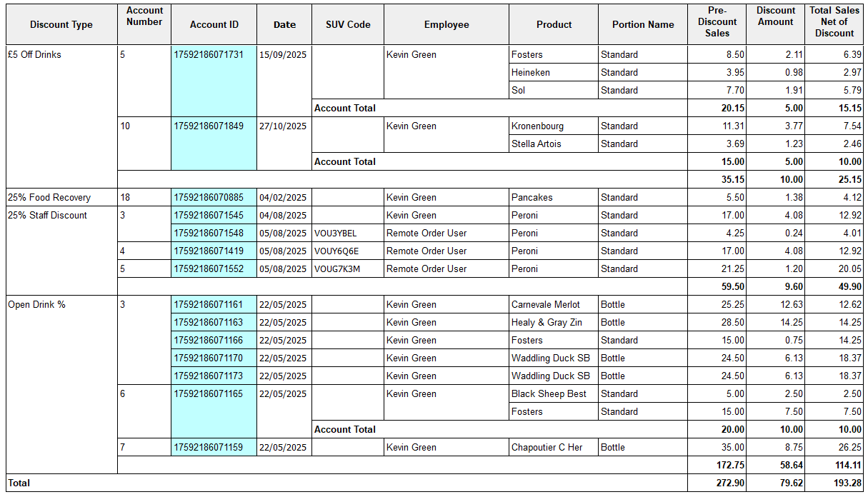The height and width of the screenshot is (497, 868).
Task: Click the Portion Name column header
Action: tap(643, 25)
